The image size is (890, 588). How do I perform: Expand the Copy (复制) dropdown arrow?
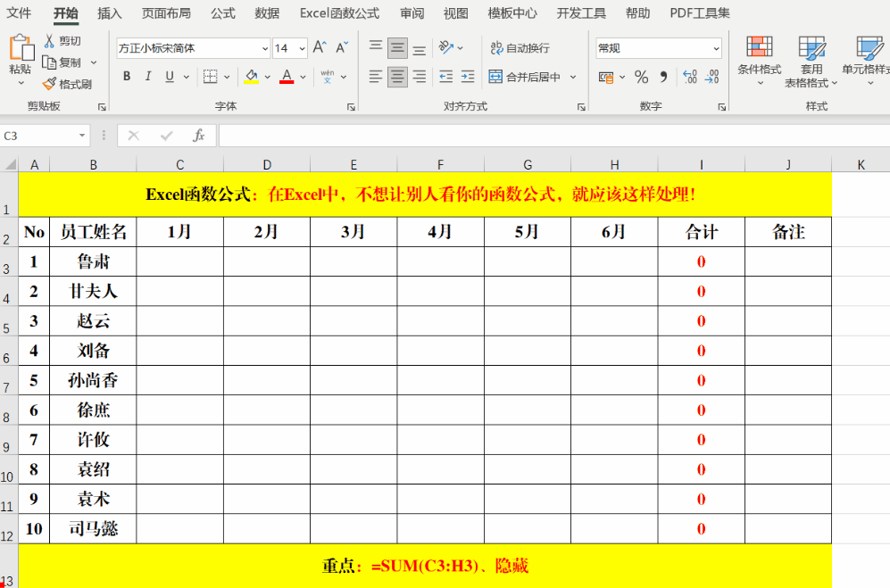(94, 62)
